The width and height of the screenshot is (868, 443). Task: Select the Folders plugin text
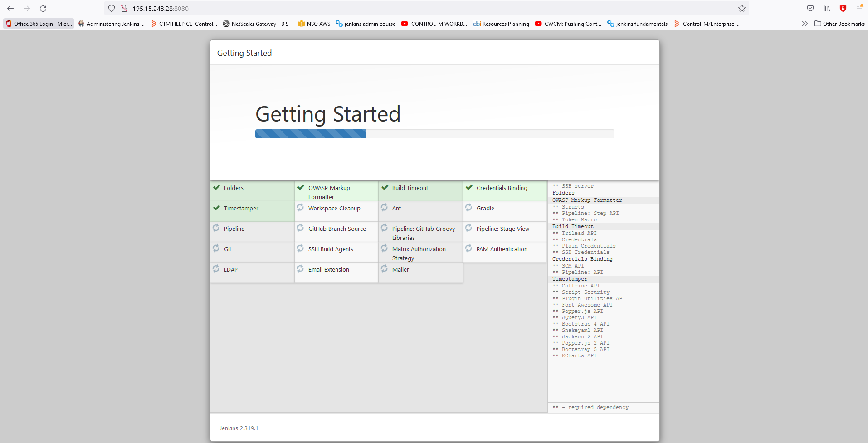[x=234, y=188]
